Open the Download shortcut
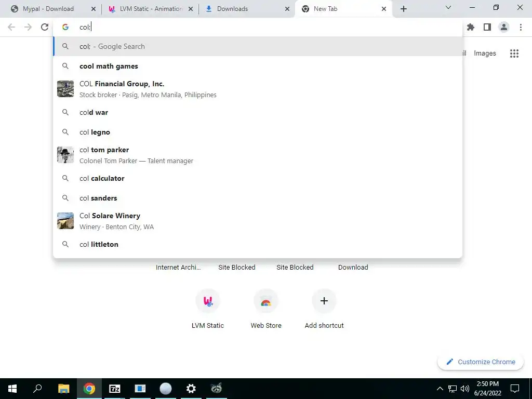The width and height of the screenshot is (532, 399). tap(353, 268)
